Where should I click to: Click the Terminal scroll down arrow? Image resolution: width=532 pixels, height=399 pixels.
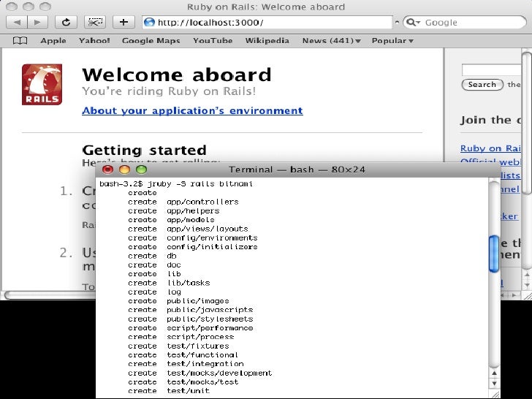pyautogui.click(x=494, y=384)
